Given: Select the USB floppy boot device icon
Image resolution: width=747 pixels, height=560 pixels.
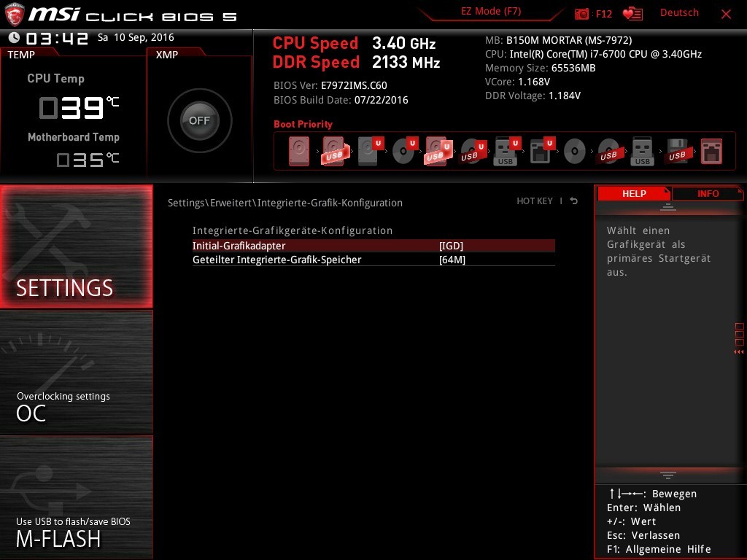Looking at the screenshot, I should tap(677, 152).
